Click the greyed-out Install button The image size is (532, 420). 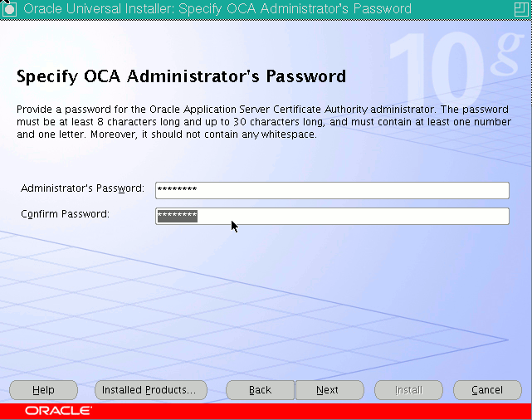click(408, 390)
